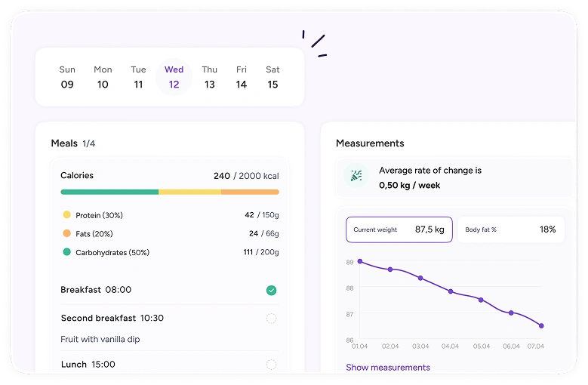Screen dimensions: 588x385
Task: Select Saturday 15 in the week calendar
Action: pos(272,77)
